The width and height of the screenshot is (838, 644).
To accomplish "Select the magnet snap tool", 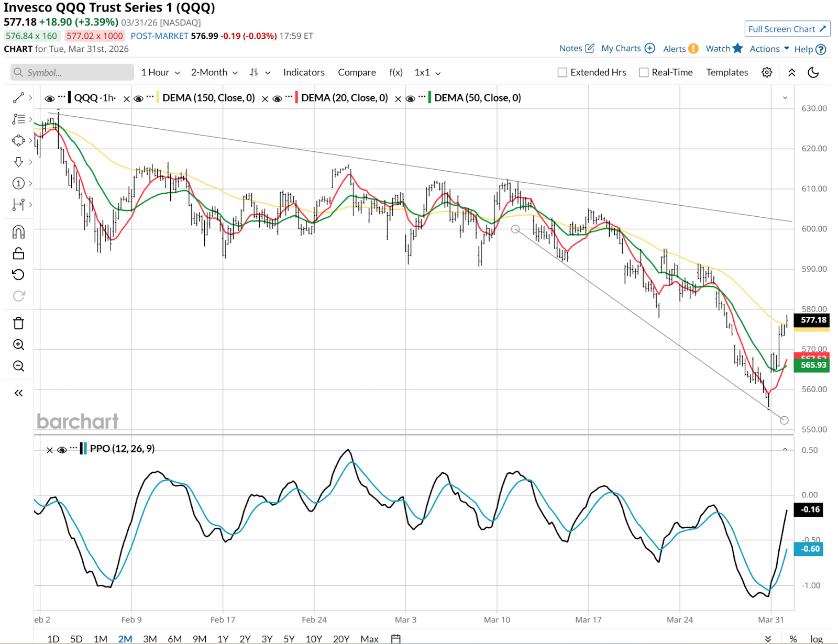I will pyautogui.click(x=18, y=232).
